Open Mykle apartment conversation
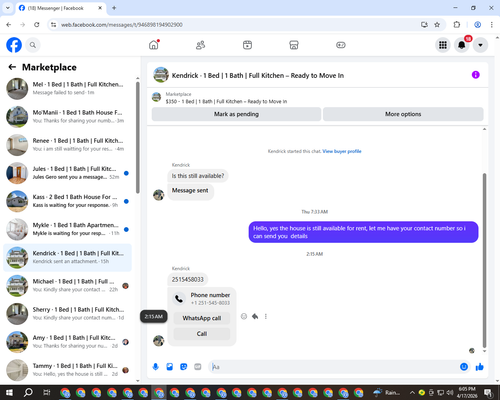The height and width of the screenshot is (400, 500). (x=67, y=229)
